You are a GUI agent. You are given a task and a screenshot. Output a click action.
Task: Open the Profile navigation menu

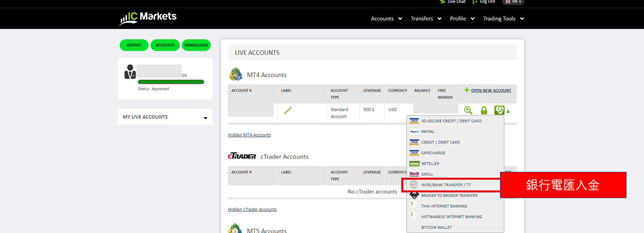click(x=462, y=19)
